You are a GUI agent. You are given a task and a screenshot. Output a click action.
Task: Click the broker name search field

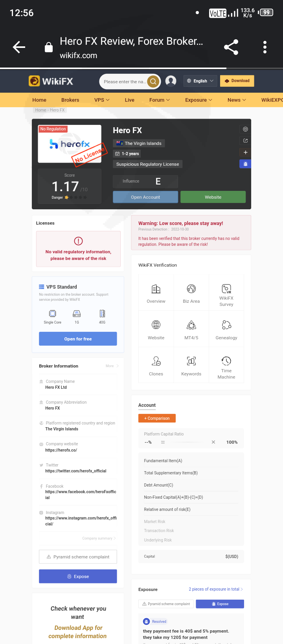coord(123,82)
